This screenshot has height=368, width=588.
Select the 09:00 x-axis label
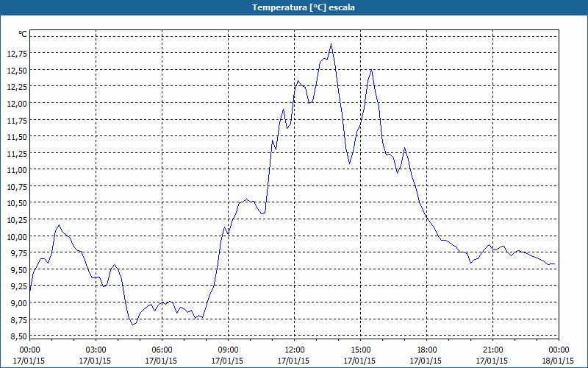tap(228, 350)
